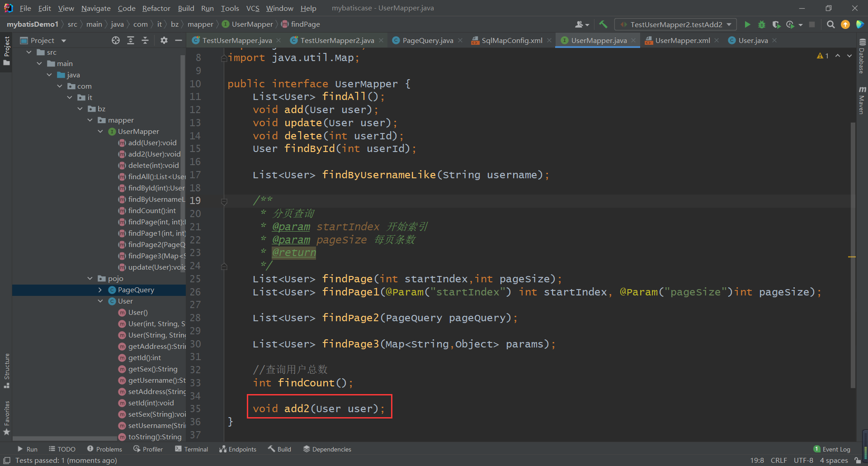Select findCount():int in the Project tree
This screenshot has height=466, width=868.
pyautogui.click(x=152, y=211)
